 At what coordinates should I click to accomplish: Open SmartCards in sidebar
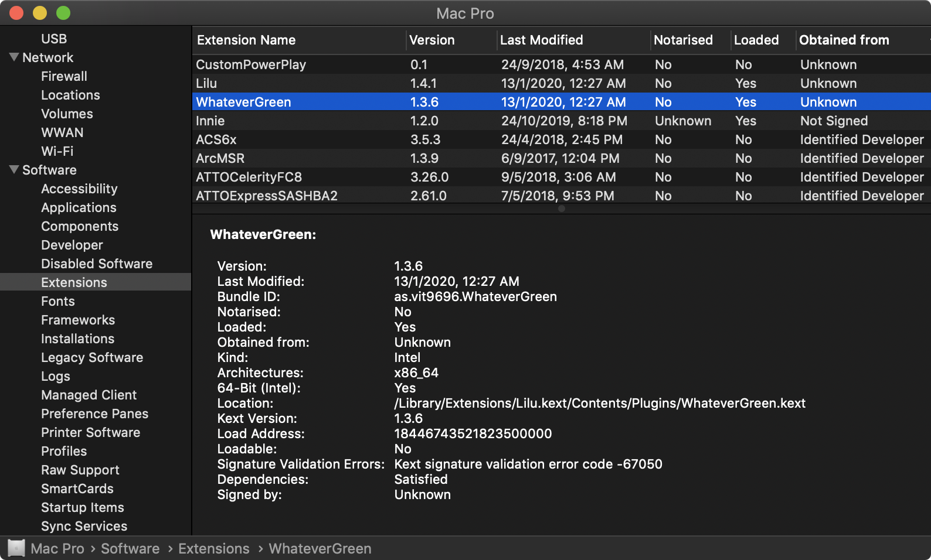click(x=77, y=489)
